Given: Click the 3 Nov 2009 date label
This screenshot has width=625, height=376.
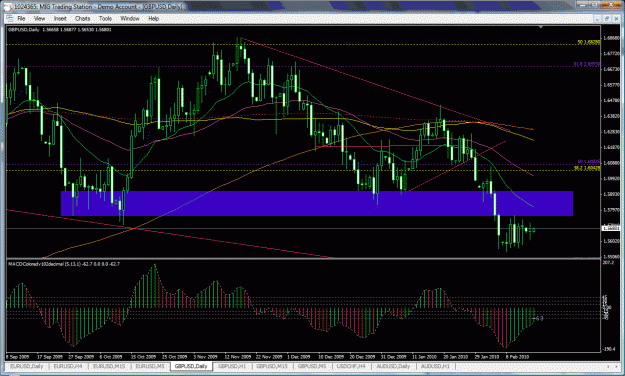Looking at the screenshot, I should click(x=205, y=357).
